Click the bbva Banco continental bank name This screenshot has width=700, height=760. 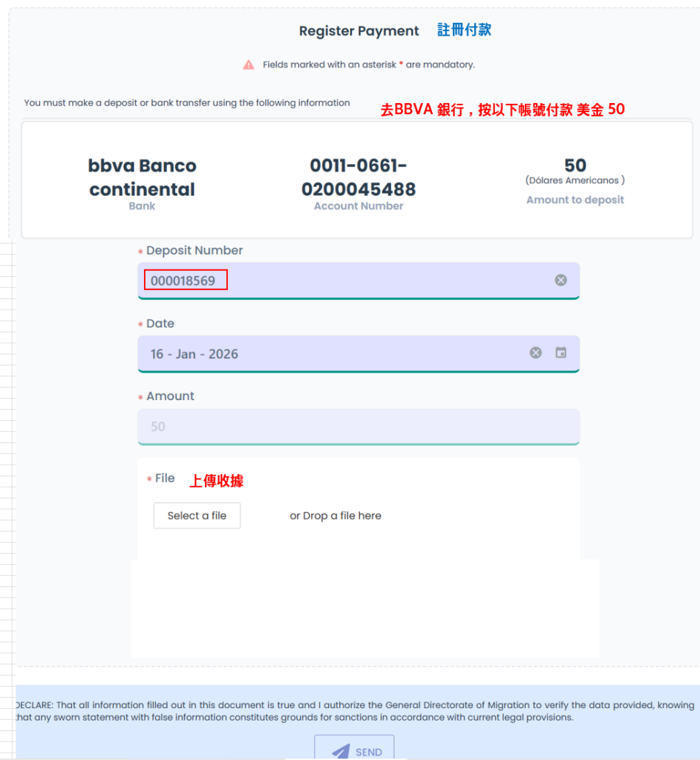click(x=142, y=177)
